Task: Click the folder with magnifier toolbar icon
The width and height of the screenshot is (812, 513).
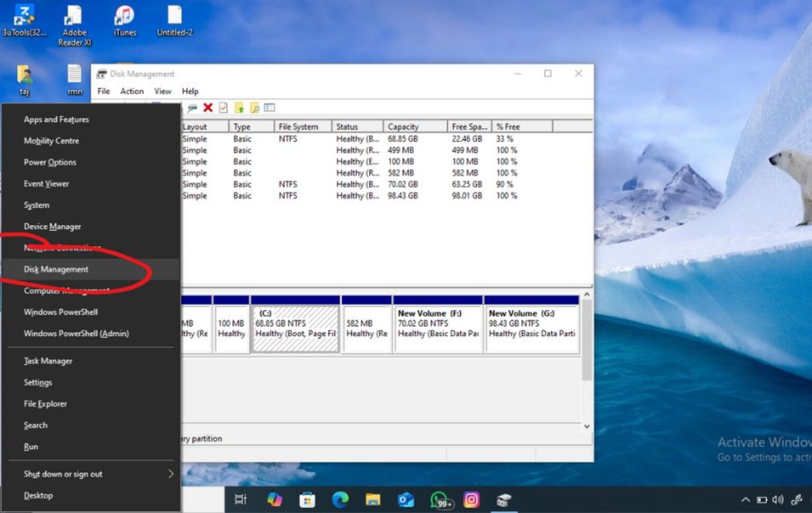Action: pyautogui.click(x=255, y=107)
